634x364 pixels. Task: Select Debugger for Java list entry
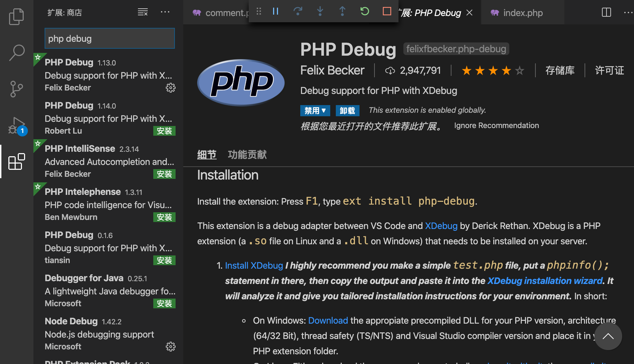108,290
